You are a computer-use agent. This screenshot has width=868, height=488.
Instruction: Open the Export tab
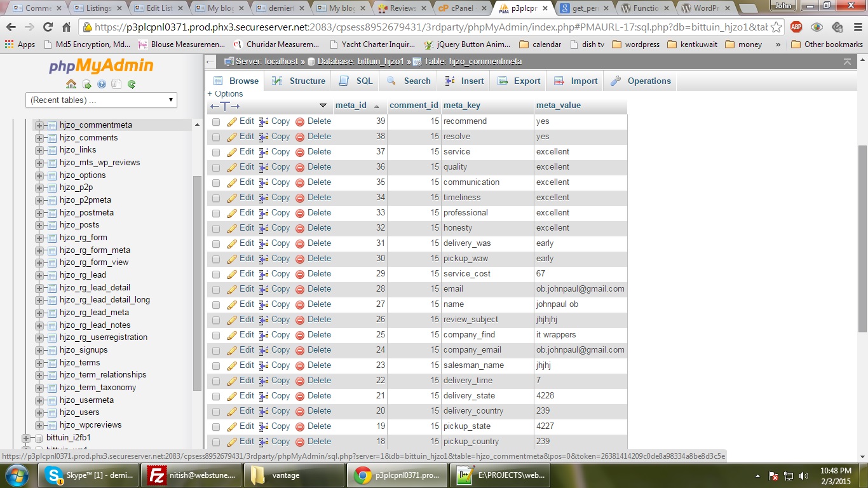pos(519,81)
